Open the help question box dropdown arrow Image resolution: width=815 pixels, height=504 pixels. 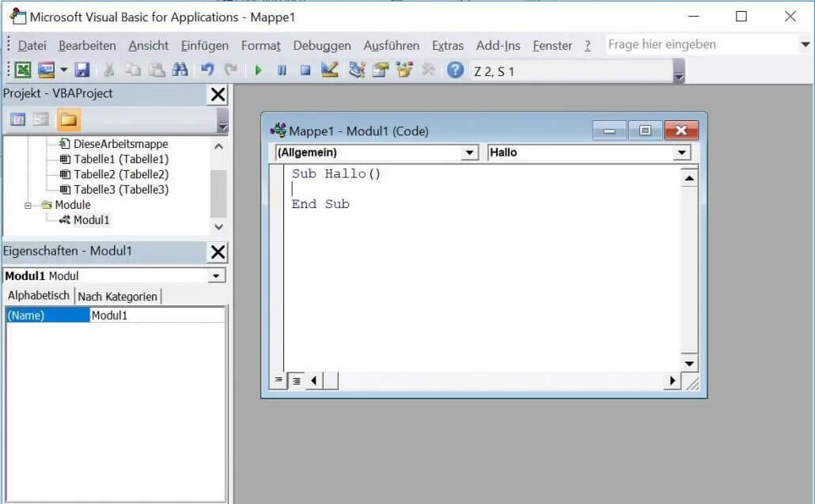806,44
